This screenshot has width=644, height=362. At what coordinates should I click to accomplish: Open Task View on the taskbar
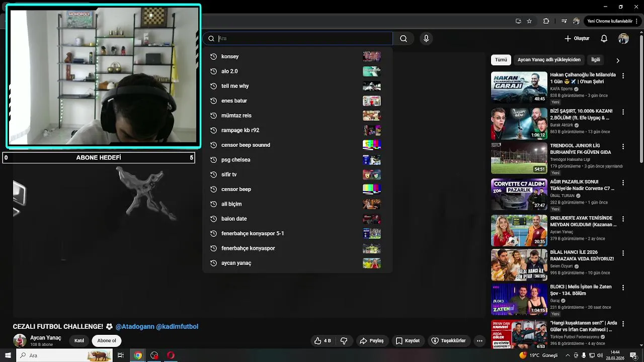pyautogui.click(x=121, y=355)
